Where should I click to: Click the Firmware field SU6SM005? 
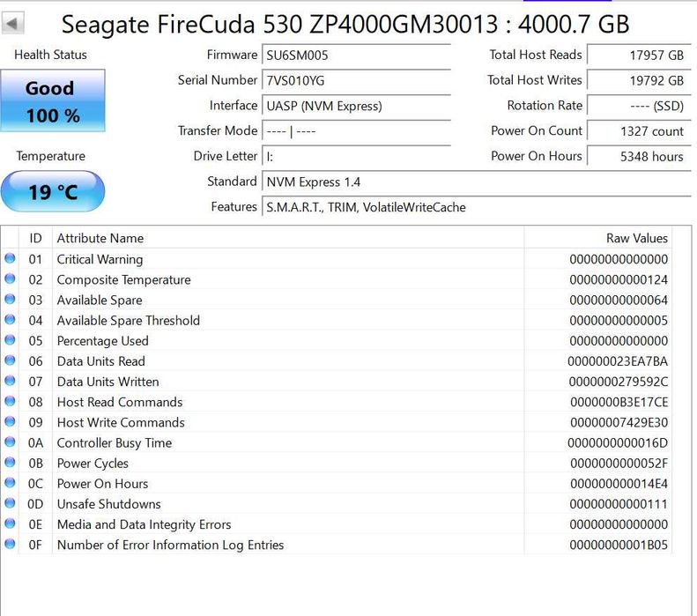point(357,56)
